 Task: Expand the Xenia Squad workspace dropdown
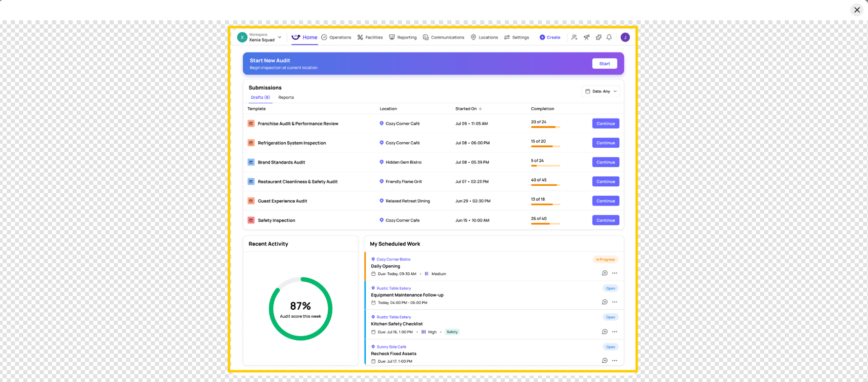coord(279,38)
